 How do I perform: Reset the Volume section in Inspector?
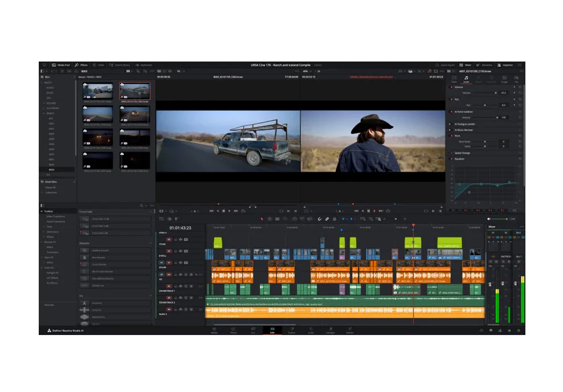(520, 87)
